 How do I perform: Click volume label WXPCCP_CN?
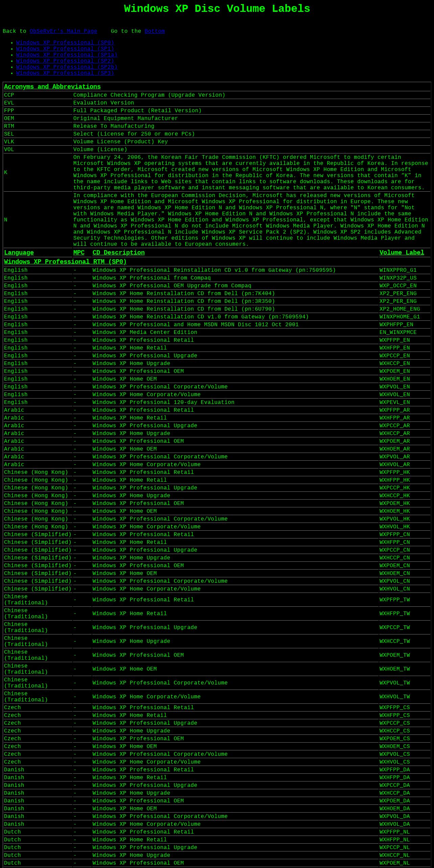coord(394,550)
